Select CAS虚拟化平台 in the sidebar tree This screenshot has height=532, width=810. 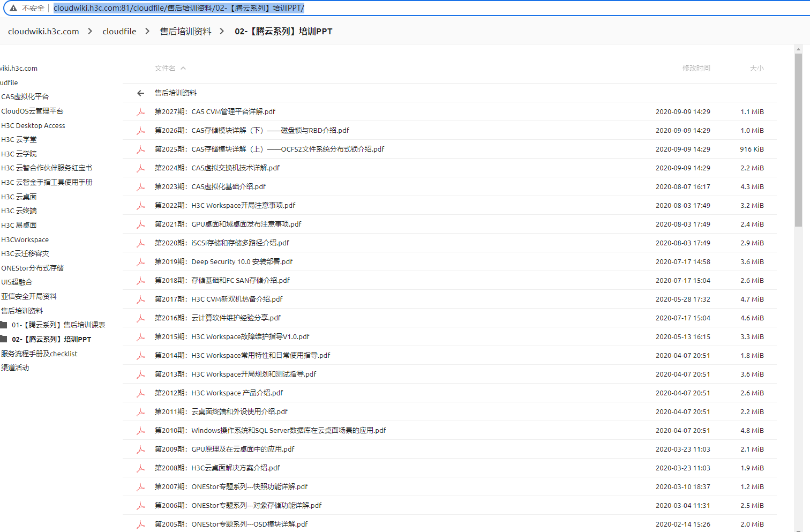pos(25,97)
